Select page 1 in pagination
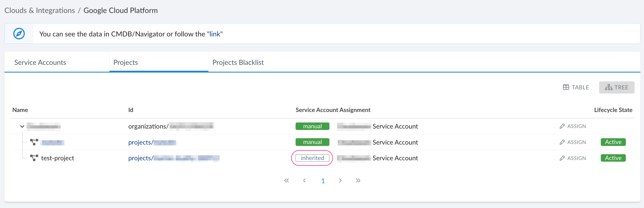The image size is (644, 208). (x=323, y=181)
